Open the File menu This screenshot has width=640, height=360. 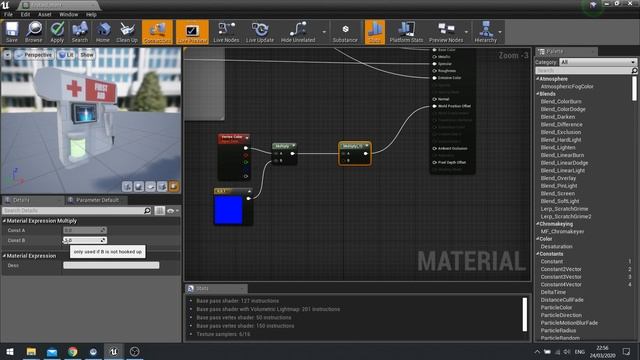(8, 14)
